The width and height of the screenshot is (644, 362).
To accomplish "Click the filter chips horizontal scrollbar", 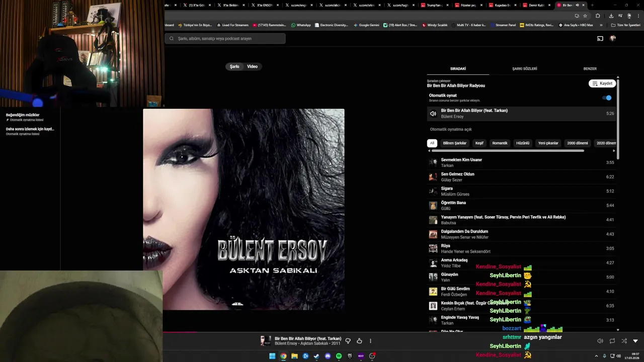I will 508,150.
